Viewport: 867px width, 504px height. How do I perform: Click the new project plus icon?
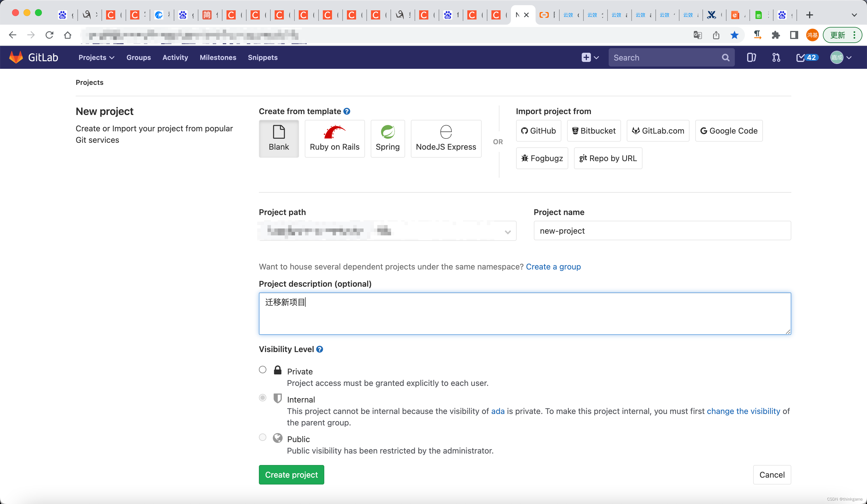586,58
